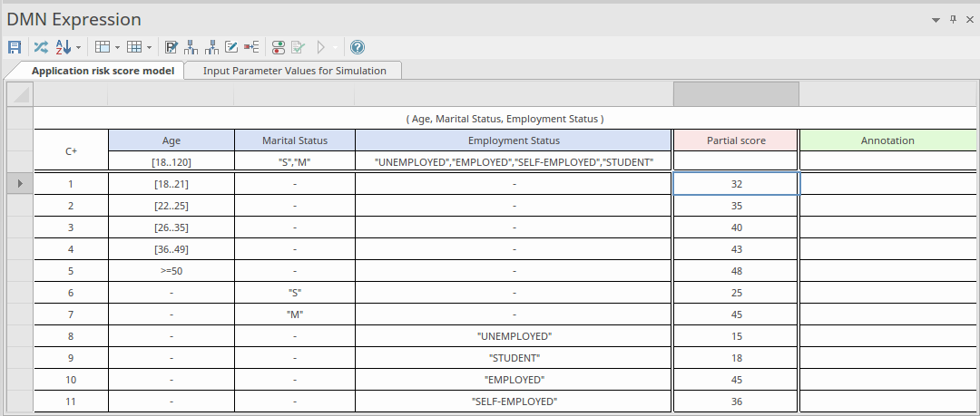Click the shuffle arrows toolbar icon

pos(40,46)
